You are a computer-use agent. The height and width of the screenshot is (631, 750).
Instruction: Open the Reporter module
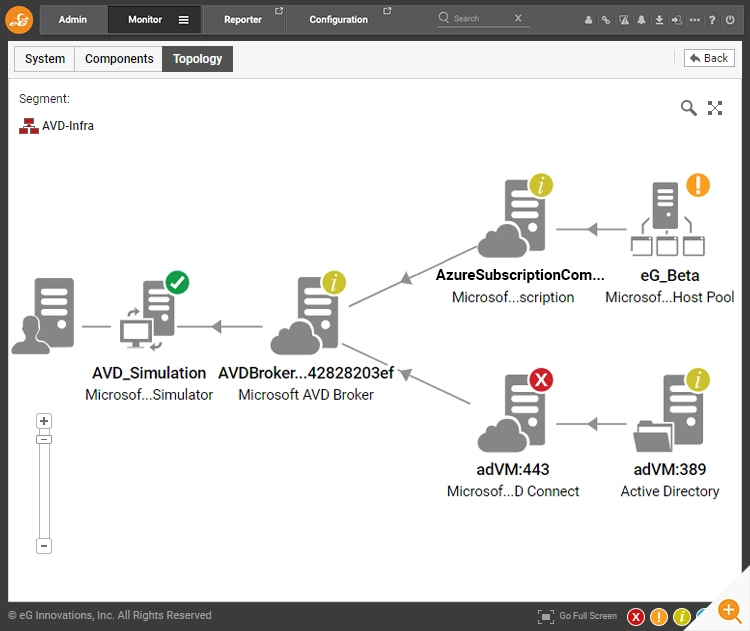(243, 20)
